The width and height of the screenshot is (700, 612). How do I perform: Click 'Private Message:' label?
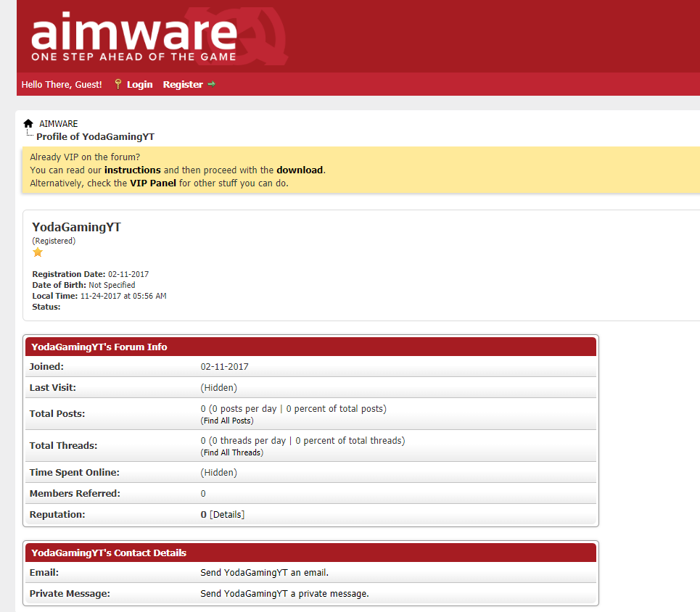tap(70, 594)
